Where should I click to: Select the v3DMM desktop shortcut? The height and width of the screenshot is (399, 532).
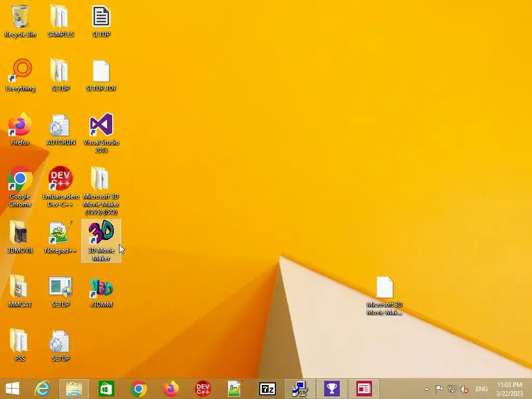pos(101,291)
